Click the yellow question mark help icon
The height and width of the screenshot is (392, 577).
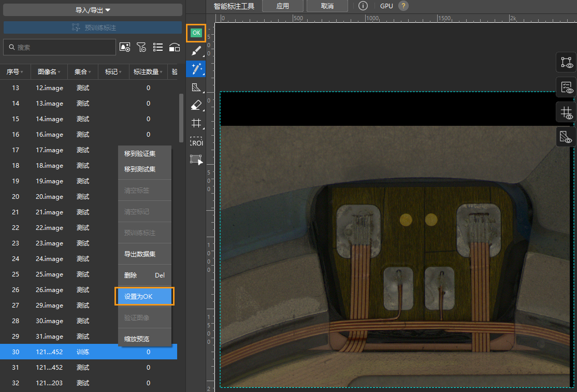pyautogui.click(x=403, y=6)
